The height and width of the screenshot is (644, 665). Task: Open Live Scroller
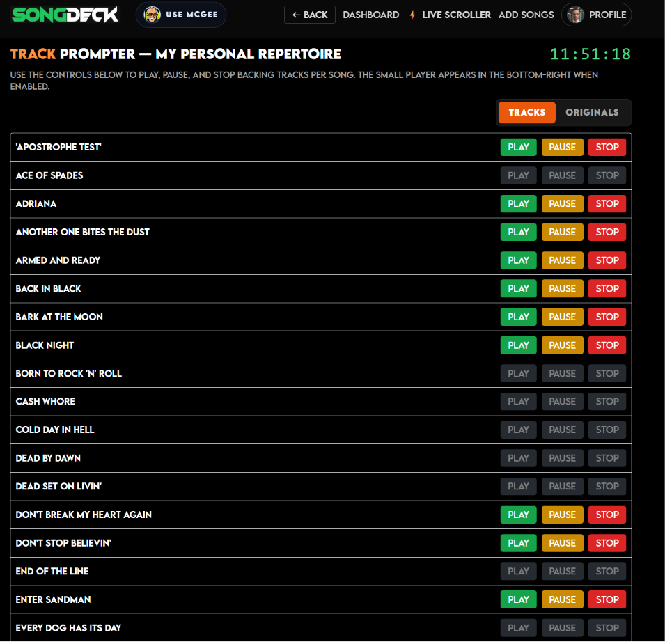(456, 15)
